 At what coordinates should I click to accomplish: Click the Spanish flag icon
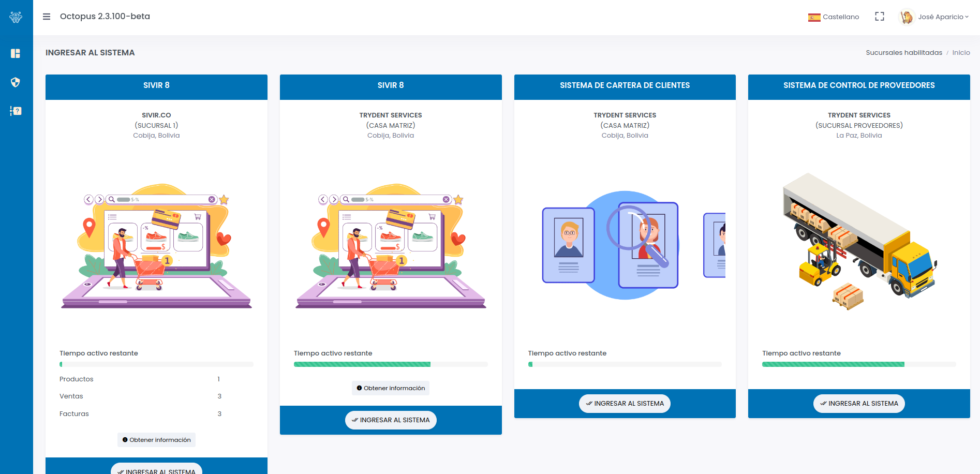click(x=814, y=17)
